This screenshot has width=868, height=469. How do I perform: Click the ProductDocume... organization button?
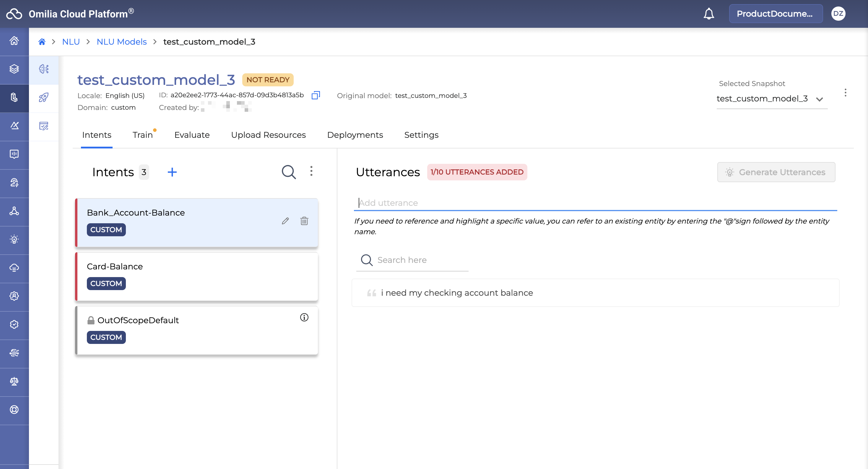coord(775,14)
